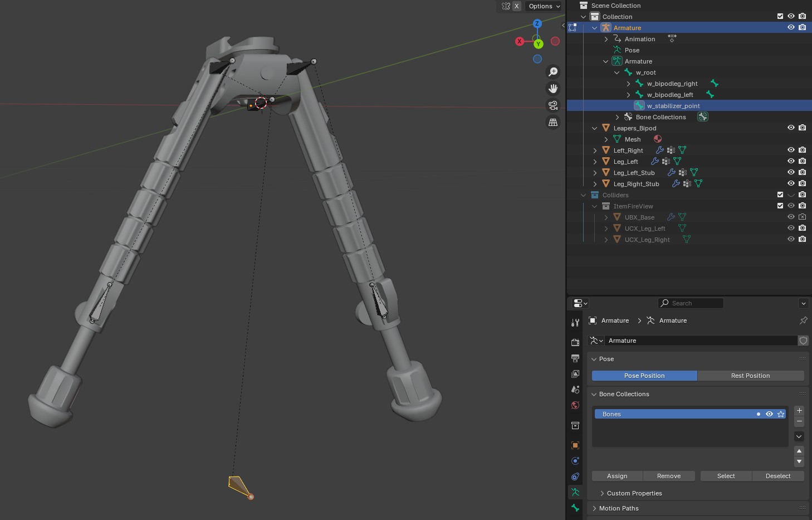Click the Assign button
The width and height of the screenshot is (812, 520).
[x=617, y=476]
